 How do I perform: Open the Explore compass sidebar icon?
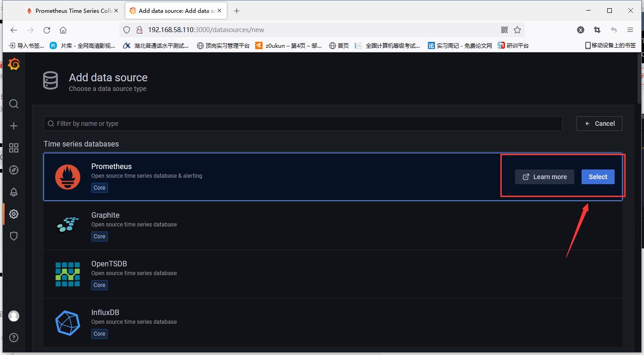(14, 170)
